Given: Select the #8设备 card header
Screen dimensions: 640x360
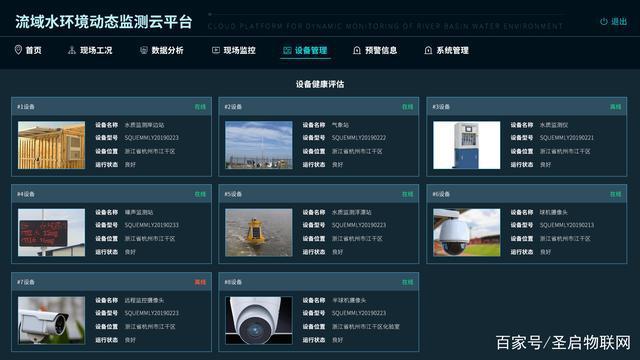Looking at the screenshot, I should [x=319, y=282].
